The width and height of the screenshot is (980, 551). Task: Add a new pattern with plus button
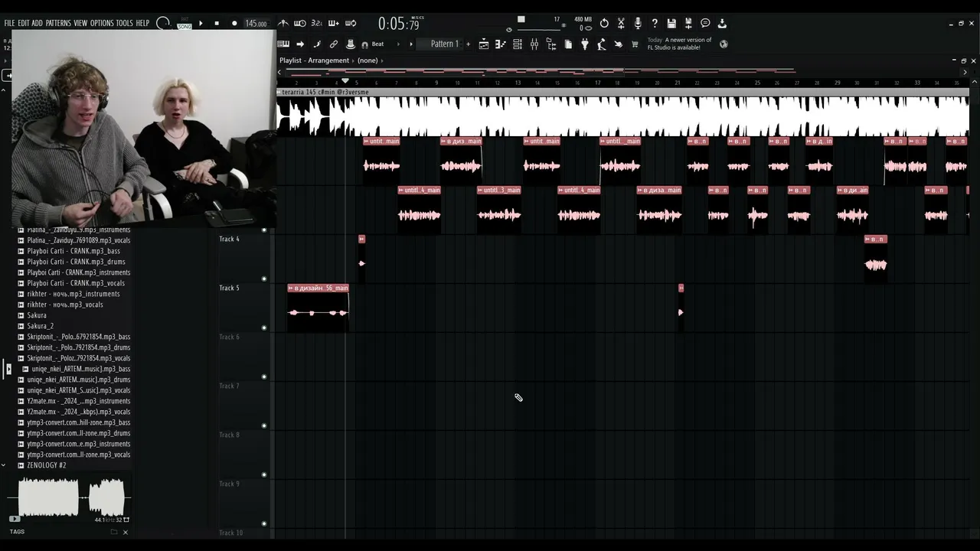point(469,44)
